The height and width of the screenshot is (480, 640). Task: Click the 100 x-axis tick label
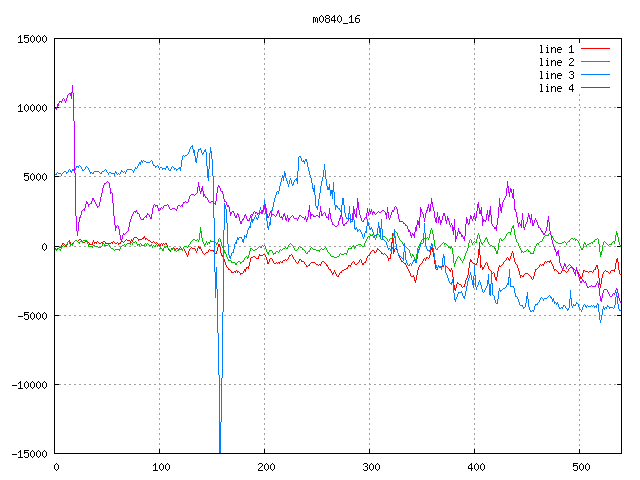(x=160, y=467)
